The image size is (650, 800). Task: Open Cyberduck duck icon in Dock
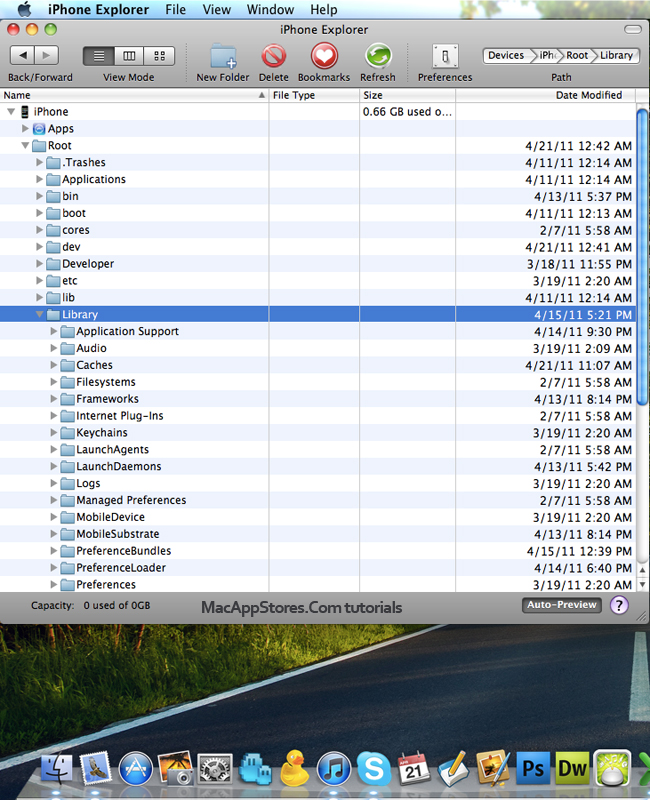click(x=294, y=767)
